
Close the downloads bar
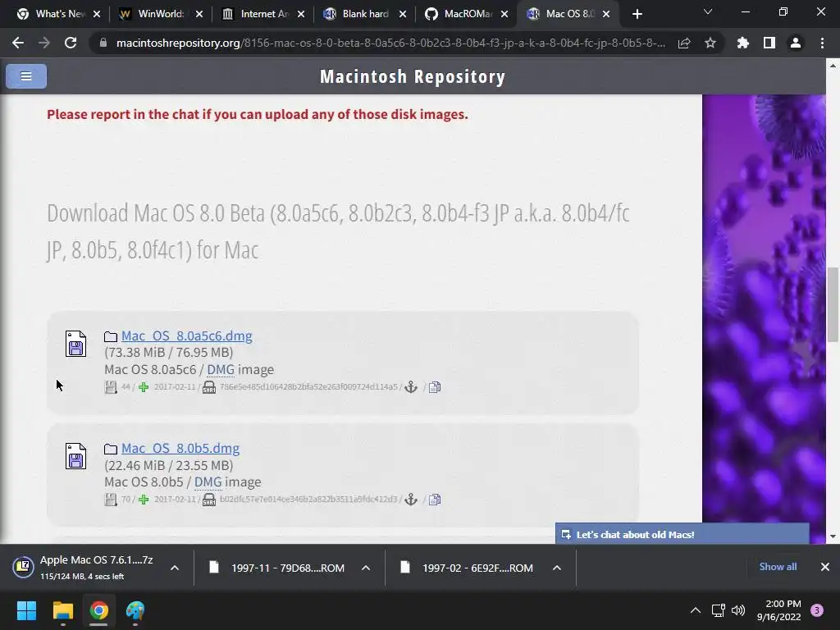coord(825,567)
